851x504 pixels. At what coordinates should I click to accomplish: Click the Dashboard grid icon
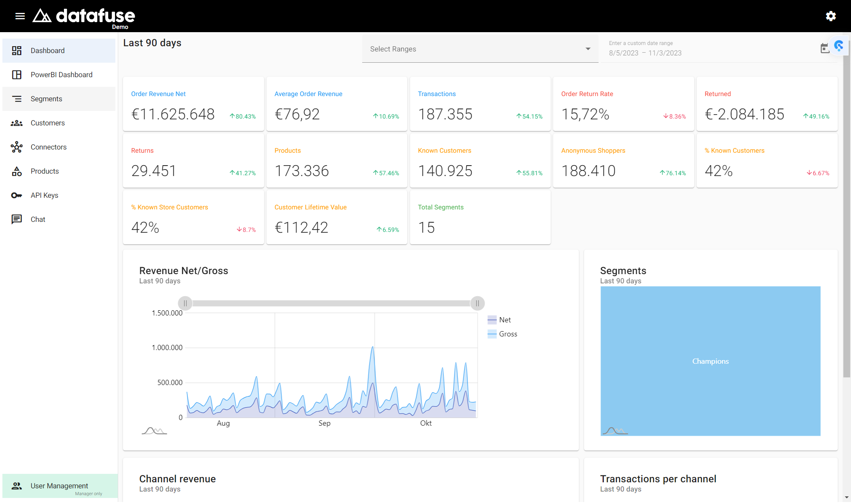16,51
